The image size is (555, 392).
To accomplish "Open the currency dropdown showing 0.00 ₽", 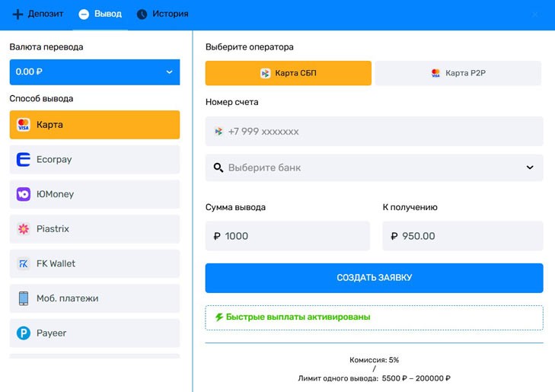I will point(94,72).
